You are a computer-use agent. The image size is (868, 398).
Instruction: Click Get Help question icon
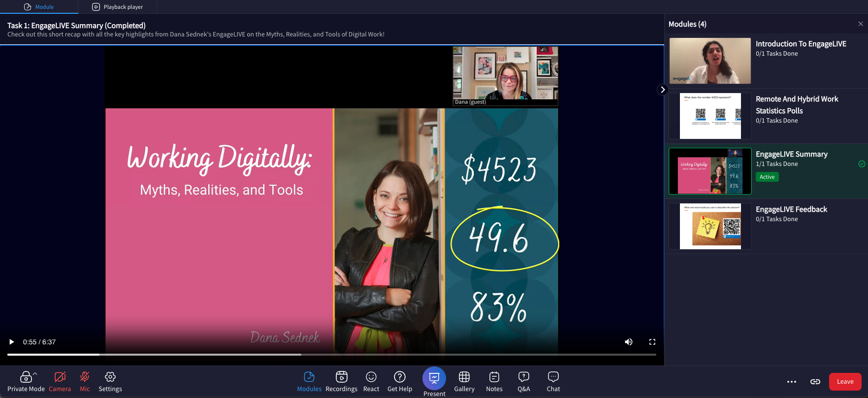pos(400,377)
